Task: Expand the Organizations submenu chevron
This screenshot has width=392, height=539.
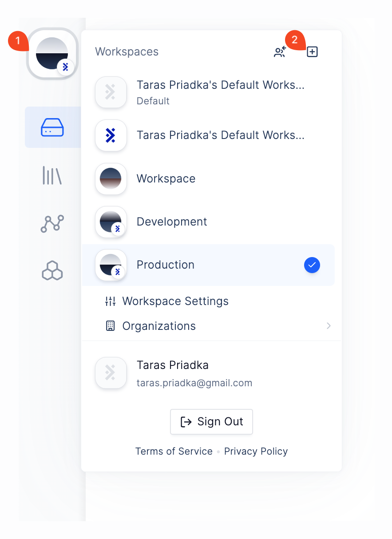Action: pos(329,326)
